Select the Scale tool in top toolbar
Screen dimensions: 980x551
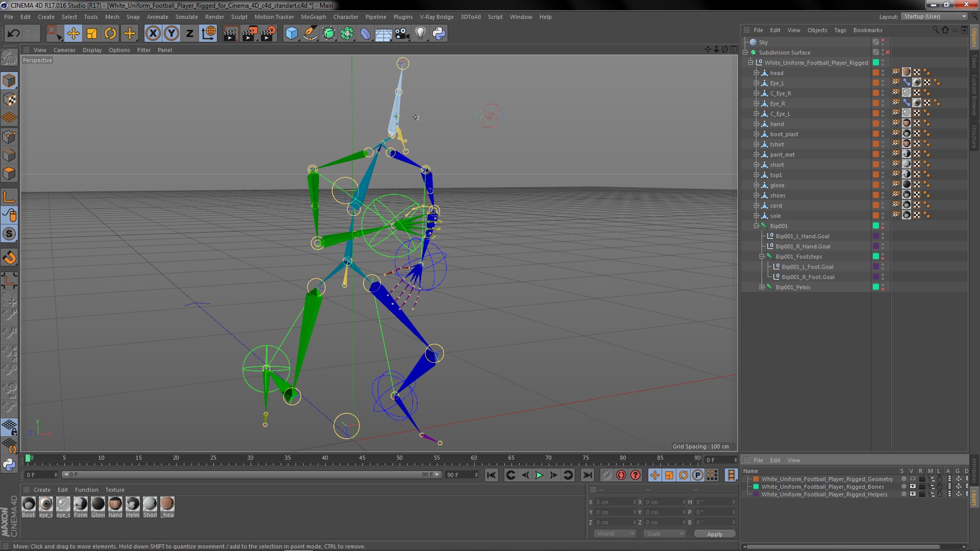pyautogui.click(x=92, y=34)
